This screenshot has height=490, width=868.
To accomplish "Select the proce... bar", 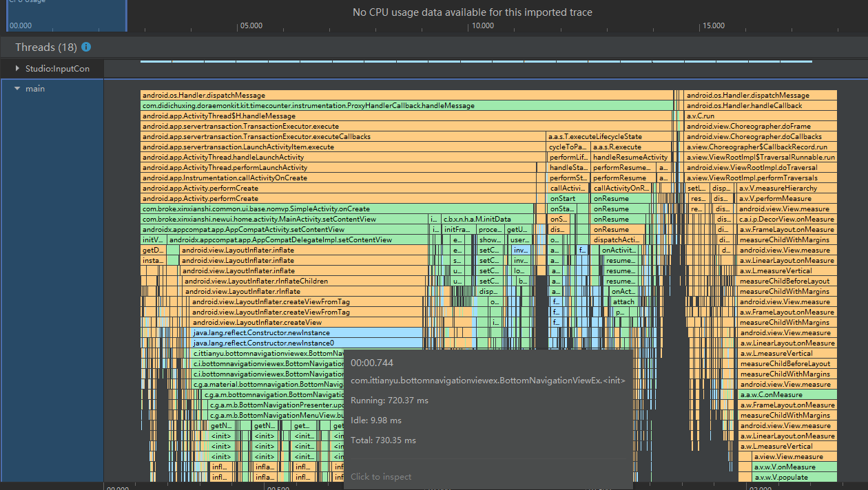I will click(490, 230).
